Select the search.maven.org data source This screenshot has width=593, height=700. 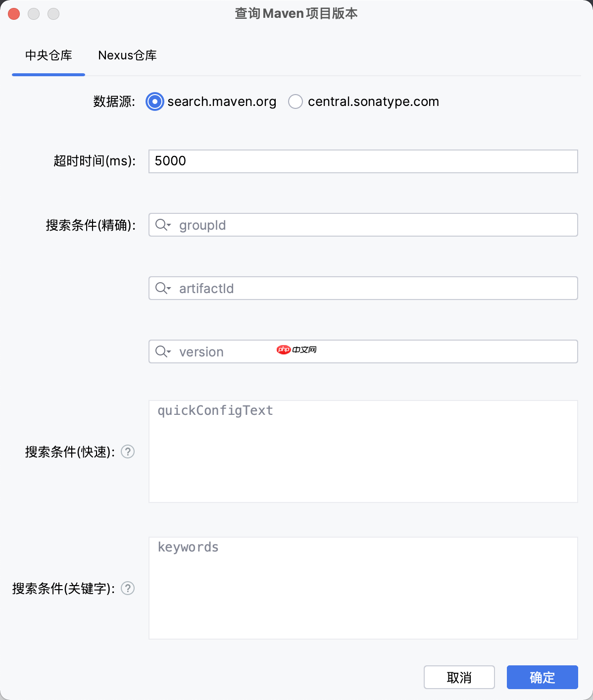tap(154, 101)
